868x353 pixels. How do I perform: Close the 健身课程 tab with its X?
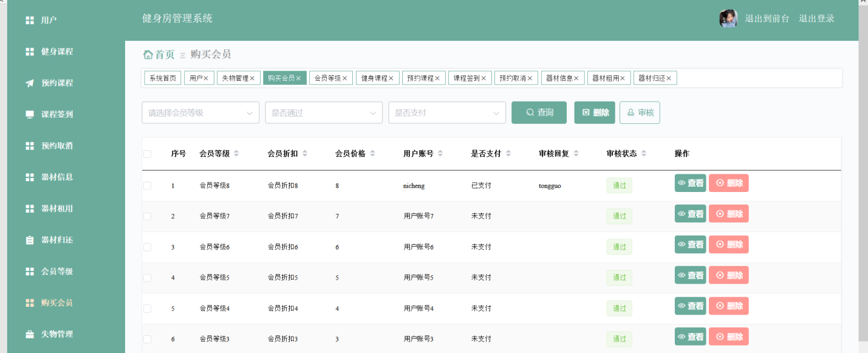tap(391, 78)
